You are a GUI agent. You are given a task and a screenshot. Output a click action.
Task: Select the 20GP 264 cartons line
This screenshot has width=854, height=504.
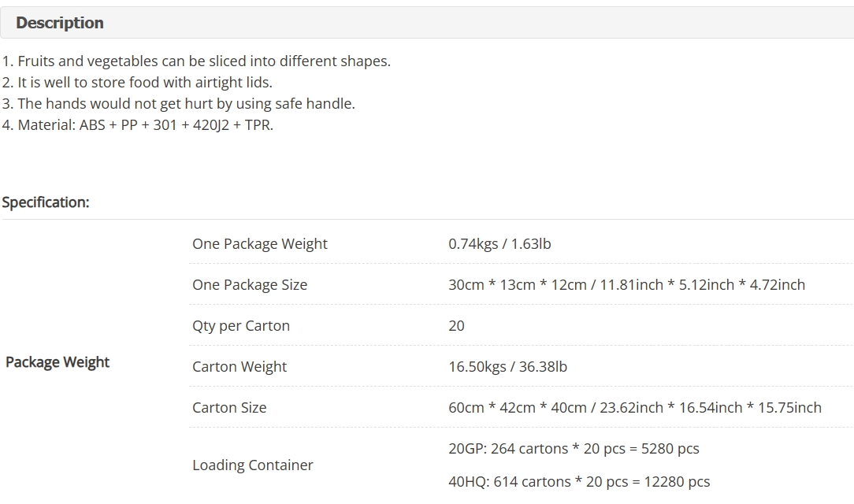pos(574,449)
